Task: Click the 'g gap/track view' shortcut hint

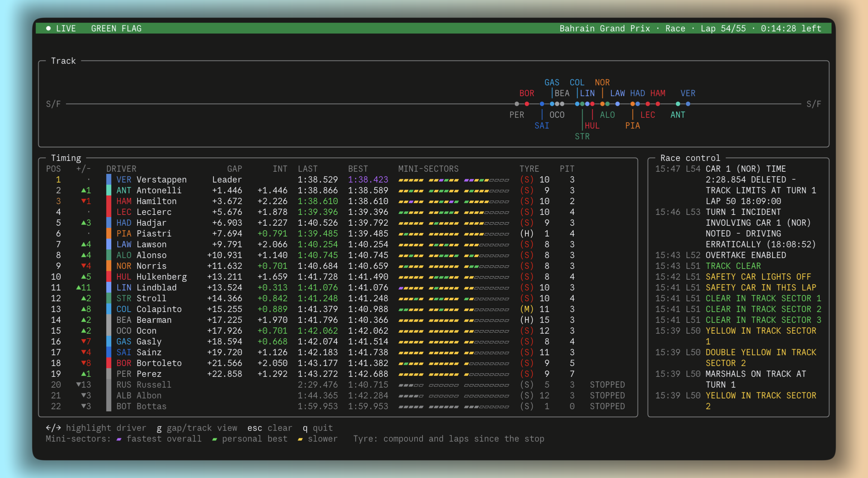Action: coord(197,428)
